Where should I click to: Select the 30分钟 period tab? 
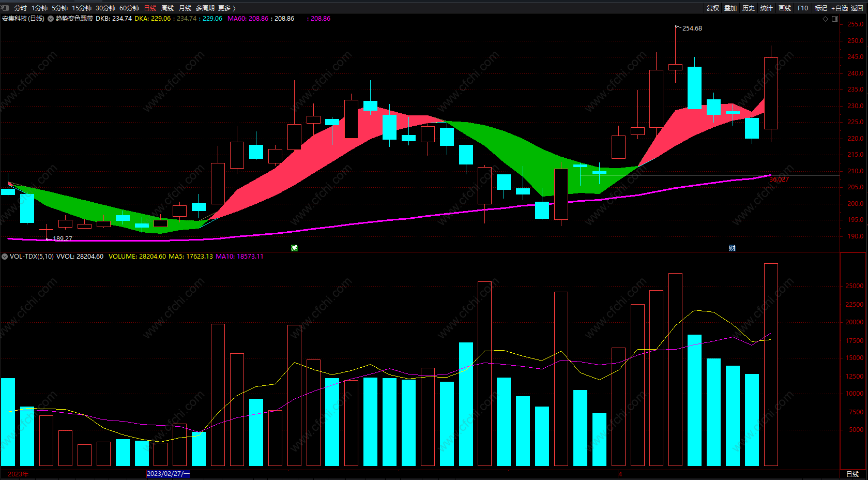[105, 8]
